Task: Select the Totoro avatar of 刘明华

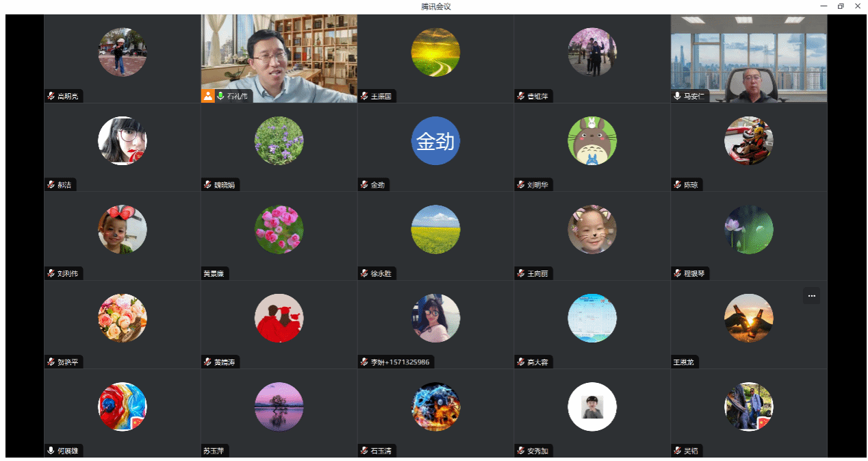Action: tap(592, 141)
